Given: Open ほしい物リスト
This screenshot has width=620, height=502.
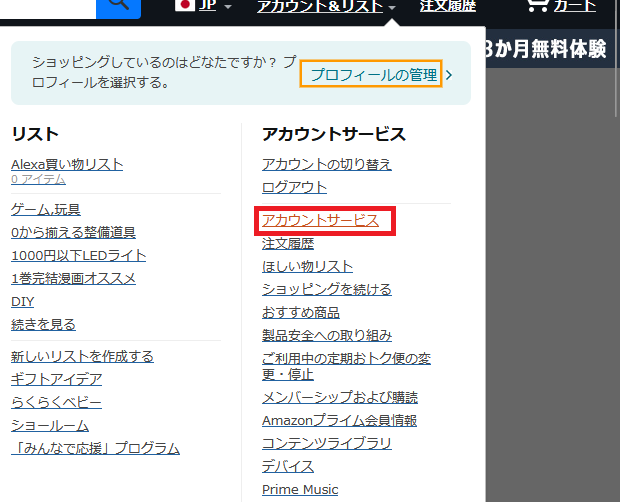Looking at the screenshot, I should (307, 266).
